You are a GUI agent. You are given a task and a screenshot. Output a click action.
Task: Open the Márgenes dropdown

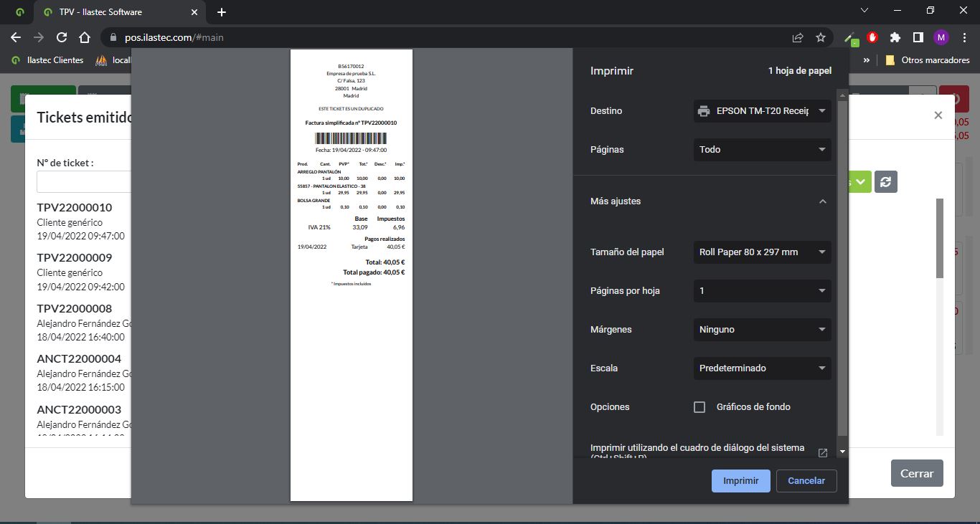[x=762, y=330]
